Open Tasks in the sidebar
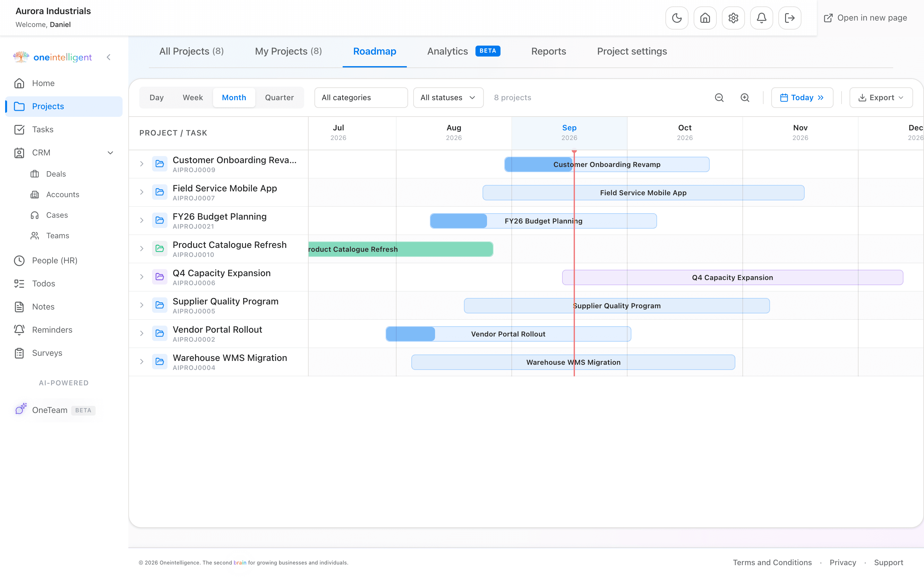This screenshot has width=924, height=578. [64, 130]
